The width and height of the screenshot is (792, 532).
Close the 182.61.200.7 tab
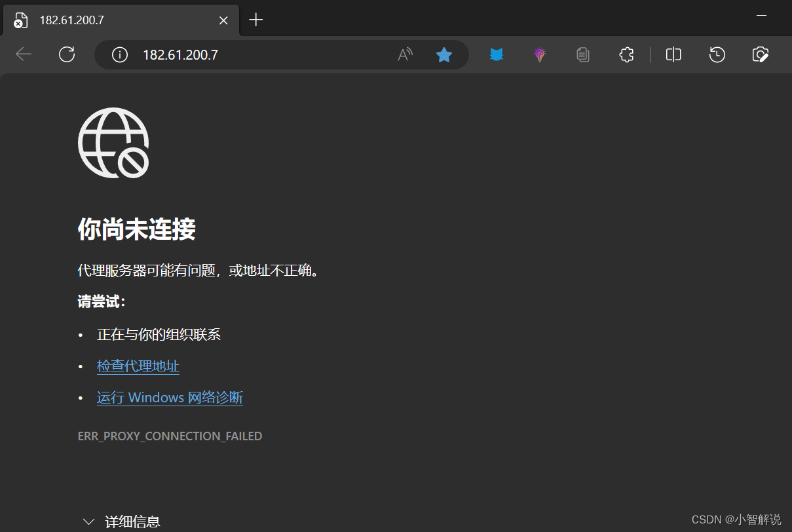point(223,20)
